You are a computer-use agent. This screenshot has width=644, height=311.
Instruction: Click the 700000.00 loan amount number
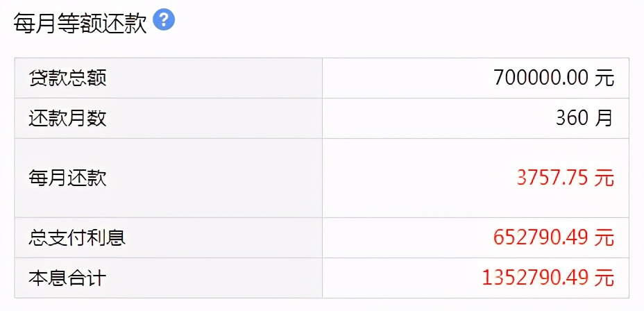pyautogui.click(x=541, y=78)
